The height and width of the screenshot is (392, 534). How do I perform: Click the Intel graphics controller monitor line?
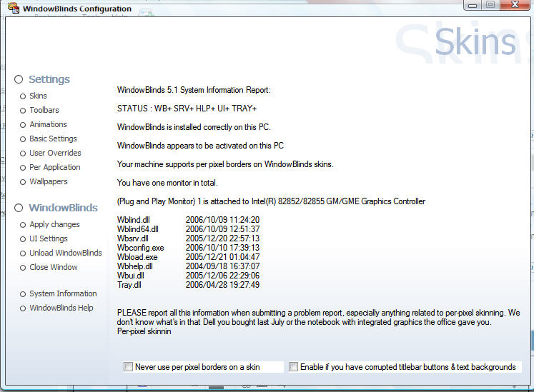[x=271, y=201]
